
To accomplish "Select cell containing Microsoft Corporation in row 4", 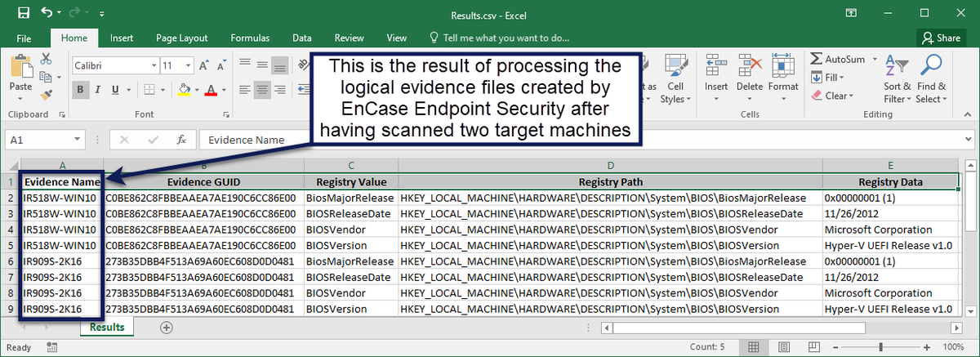I will coord(890,230).
